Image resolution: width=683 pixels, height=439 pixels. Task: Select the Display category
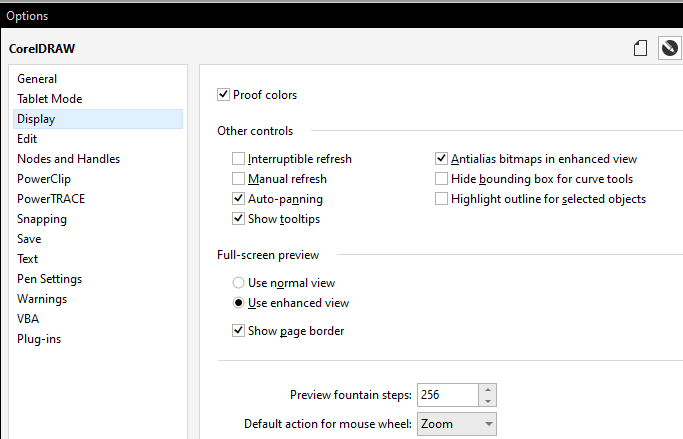tap(98, 119)
